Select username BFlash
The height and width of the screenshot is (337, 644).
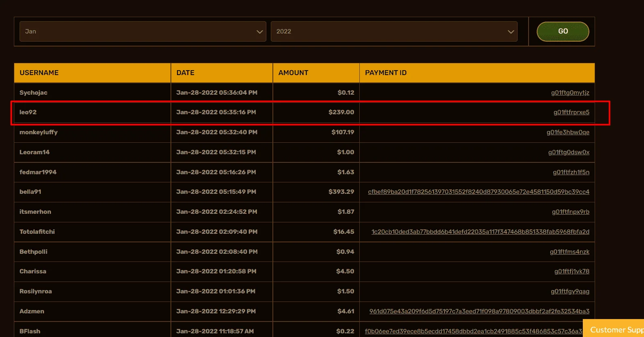[x=30, y=331]
